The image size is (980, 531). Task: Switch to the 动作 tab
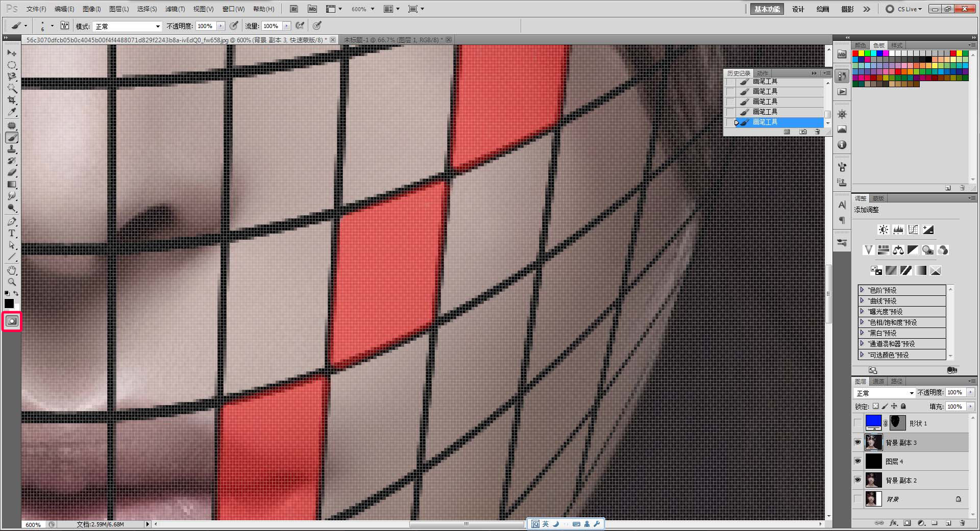click(763, 73)
